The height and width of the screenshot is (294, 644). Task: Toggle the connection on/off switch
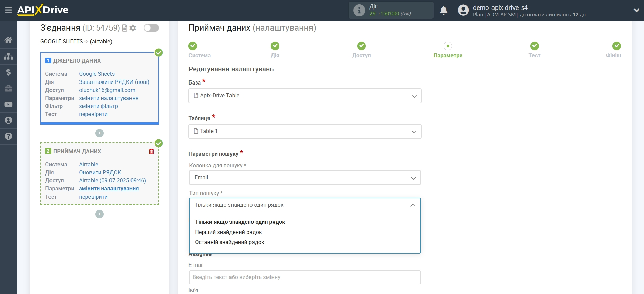[151, 28]
